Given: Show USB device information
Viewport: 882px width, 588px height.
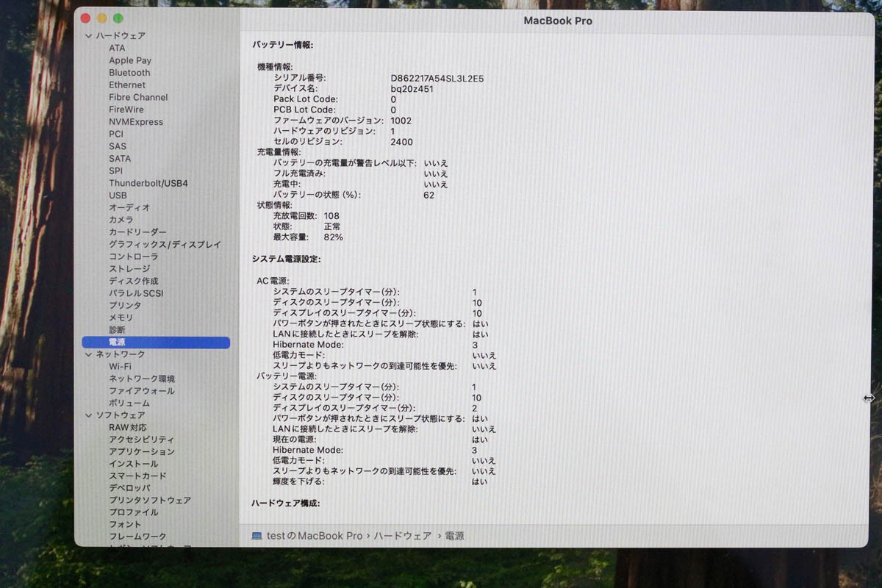Looking at the screenshot, I should pos(118,195).
